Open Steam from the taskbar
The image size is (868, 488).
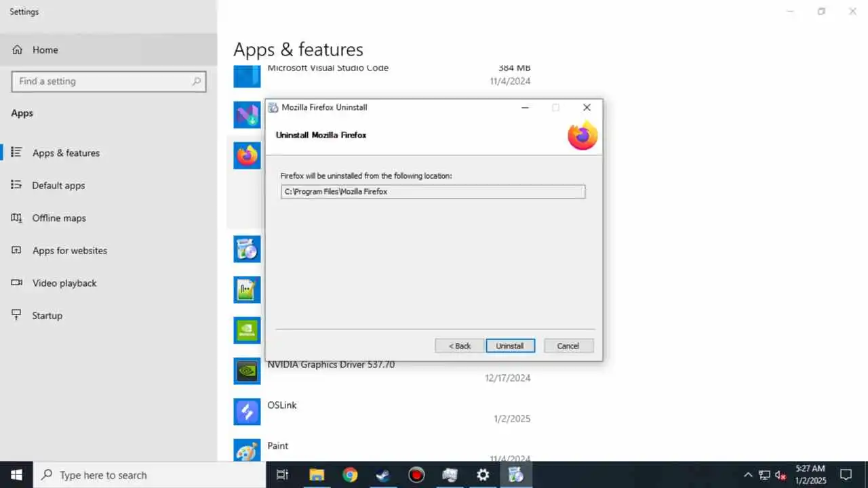383,475
